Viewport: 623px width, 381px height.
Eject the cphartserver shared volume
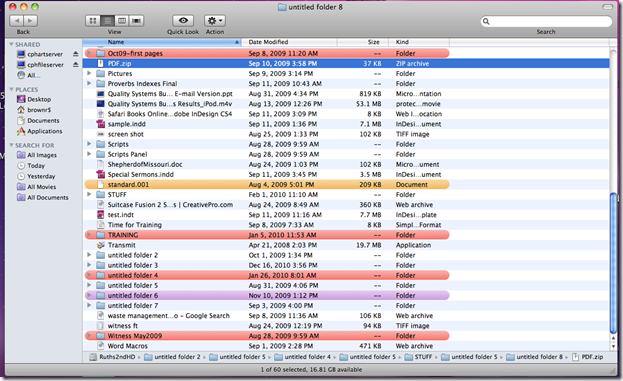[x=75, y=54]
